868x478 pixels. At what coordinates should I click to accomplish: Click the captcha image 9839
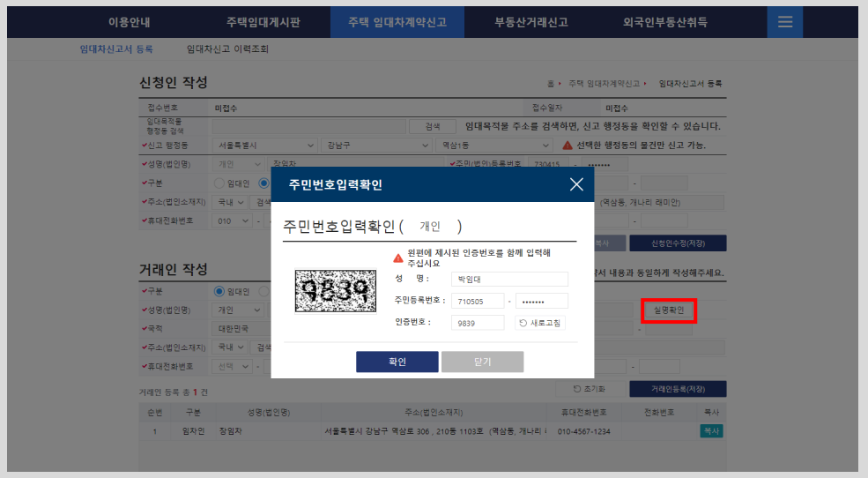336,291
